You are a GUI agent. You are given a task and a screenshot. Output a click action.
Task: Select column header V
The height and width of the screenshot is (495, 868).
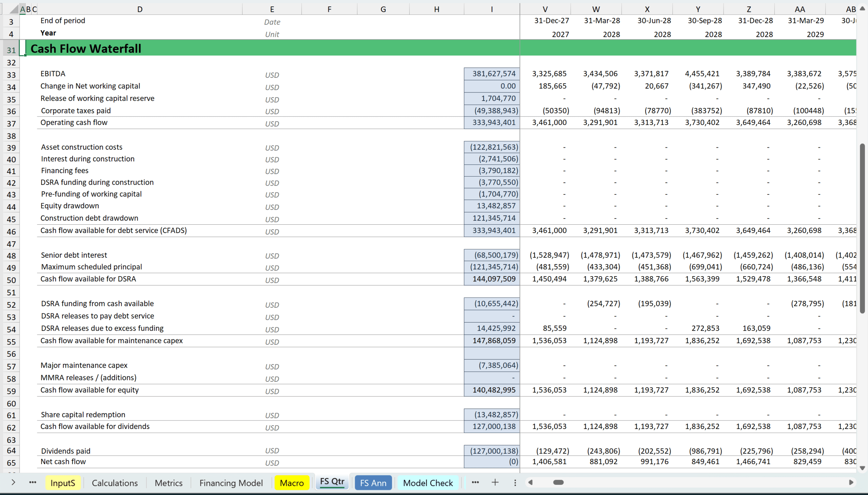pyautogui.click(x=545, y=9)
